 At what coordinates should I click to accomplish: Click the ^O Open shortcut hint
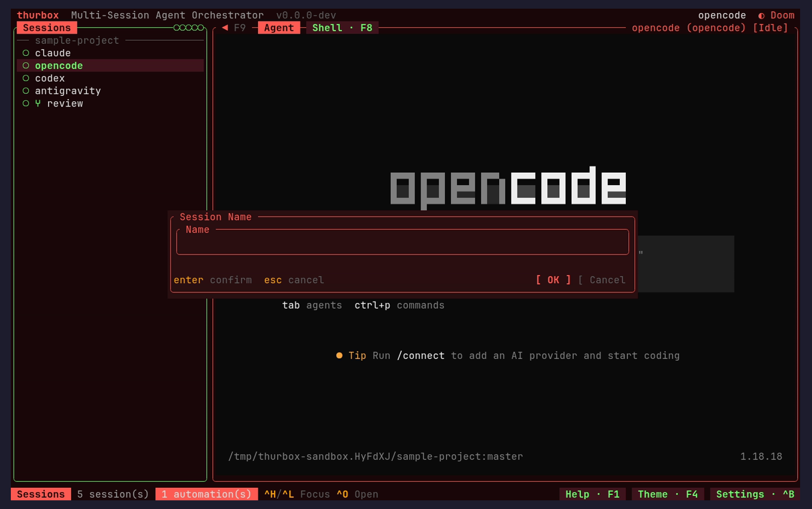[x=357, y=494]
